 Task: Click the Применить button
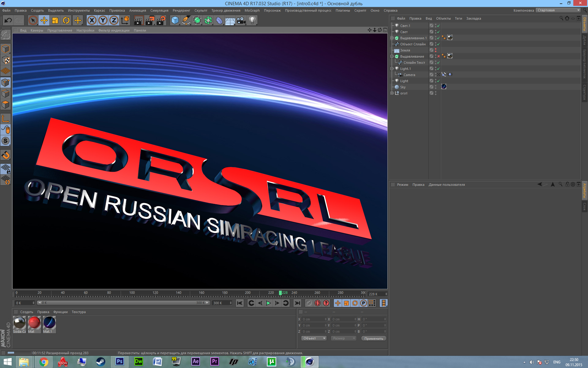tap(373, 338)
